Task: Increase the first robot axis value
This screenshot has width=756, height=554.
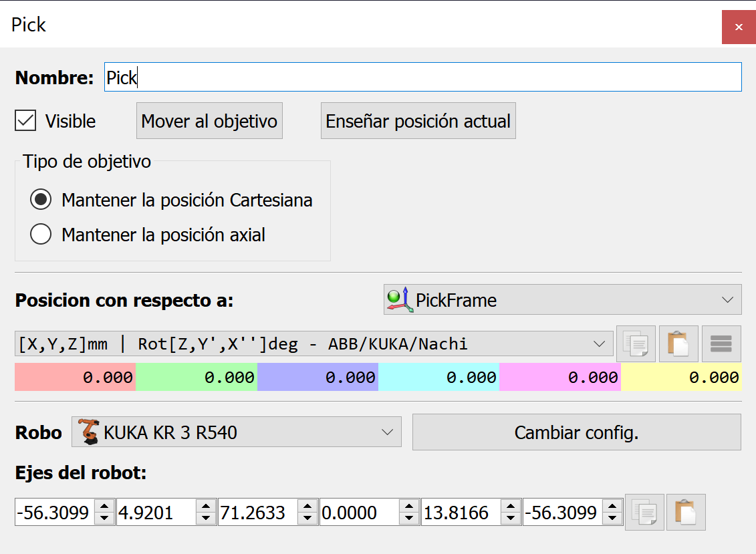Action: (104, 507)
